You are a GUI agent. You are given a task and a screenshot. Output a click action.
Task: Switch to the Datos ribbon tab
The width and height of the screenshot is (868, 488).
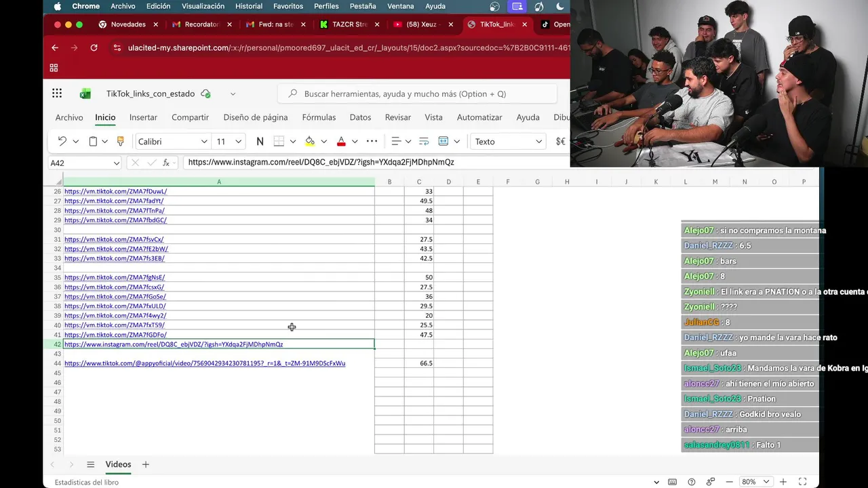[x=360, y=117]
